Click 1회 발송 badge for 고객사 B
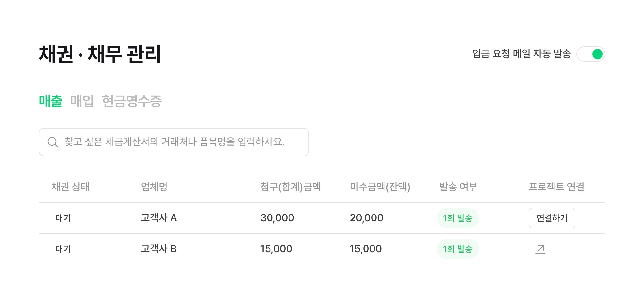Viewport: 644px width, 303px height. click(x=458, y=249)
